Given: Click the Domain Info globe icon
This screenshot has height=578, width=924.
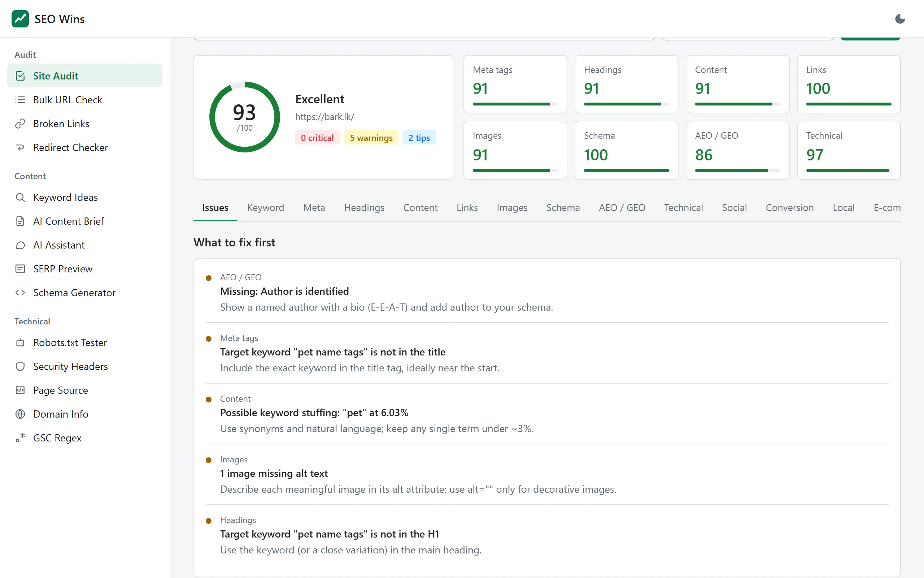Looking at the screenshot, I should (x=20, y=414).
